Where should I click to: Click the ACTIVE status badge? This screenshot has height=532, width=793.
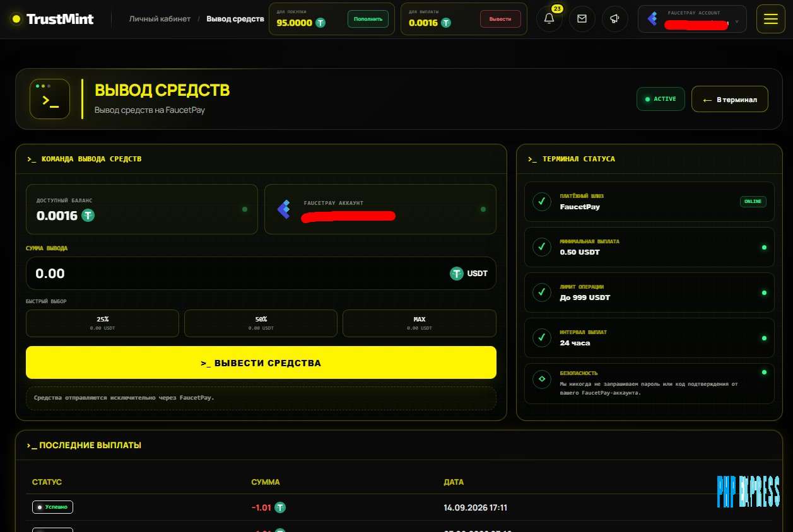661,99
